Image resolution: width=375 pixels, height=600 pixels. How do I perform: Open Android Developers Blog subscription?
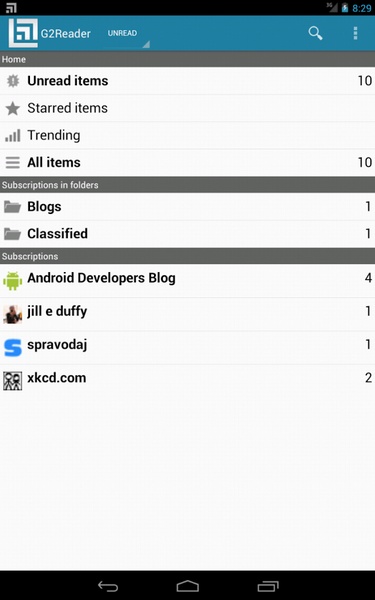coord(188,280)
